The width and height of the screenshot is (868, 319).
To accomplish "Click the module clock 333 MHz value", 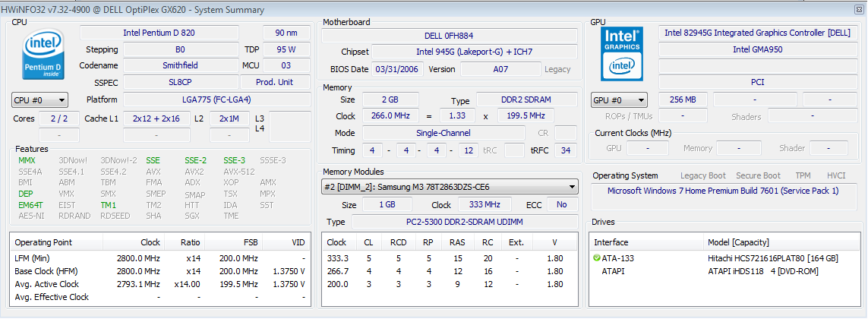I will pos(485,204).
